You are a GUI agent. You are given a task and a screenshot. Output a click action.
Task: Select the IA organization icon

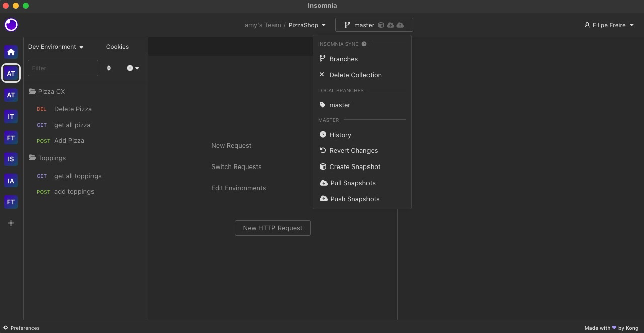[11, 181]
